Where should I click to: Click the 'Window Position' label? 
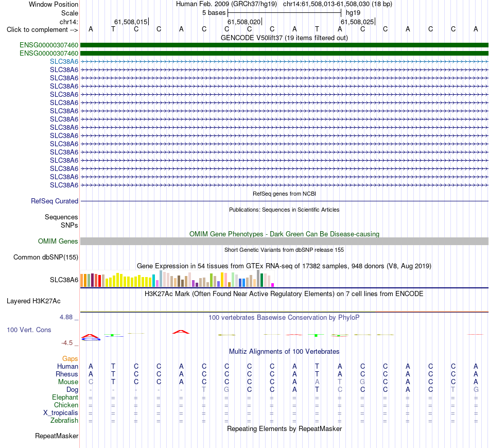54,4
